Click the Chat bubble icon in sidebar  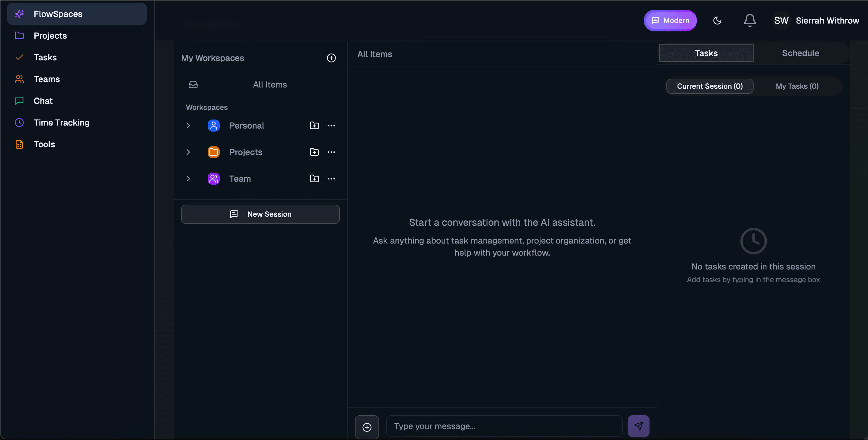pyautogui.click(x=19, y=101)
